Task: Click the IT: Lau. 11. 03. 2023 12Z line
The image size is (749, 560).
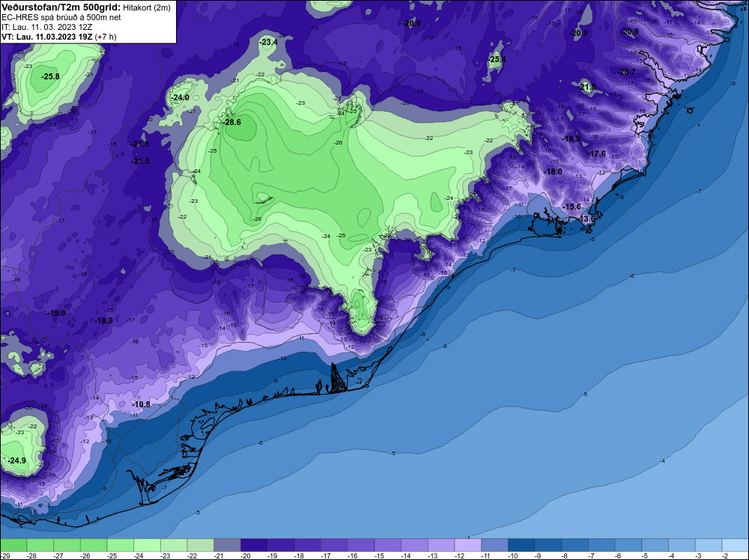Action: (46, 27)
